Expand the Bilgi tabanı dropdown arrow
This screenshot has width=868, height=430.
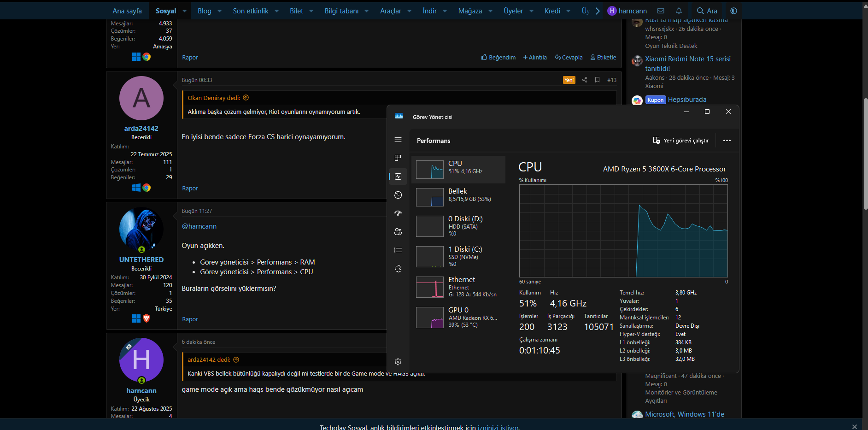(367, 11)
